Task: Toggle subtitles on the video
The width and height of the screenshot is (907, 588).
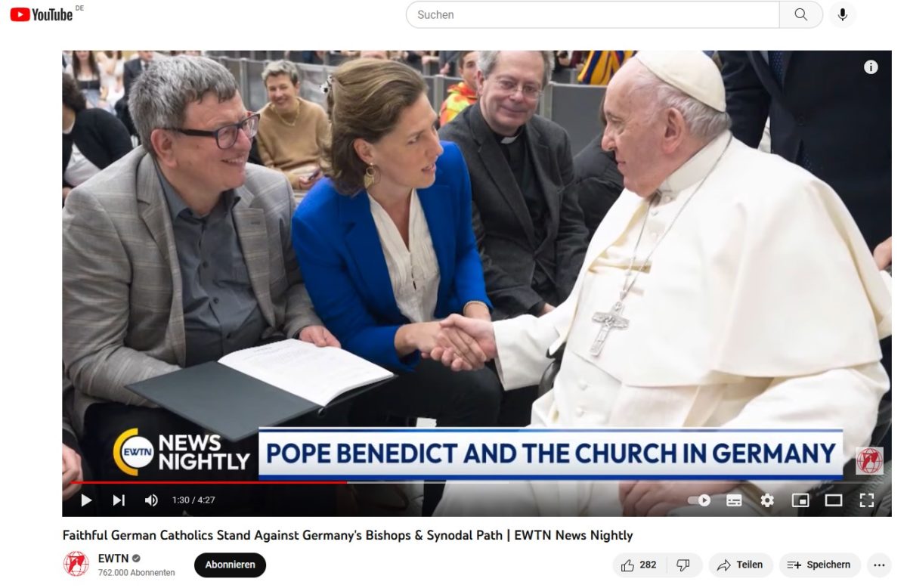Action: [734, 500]
